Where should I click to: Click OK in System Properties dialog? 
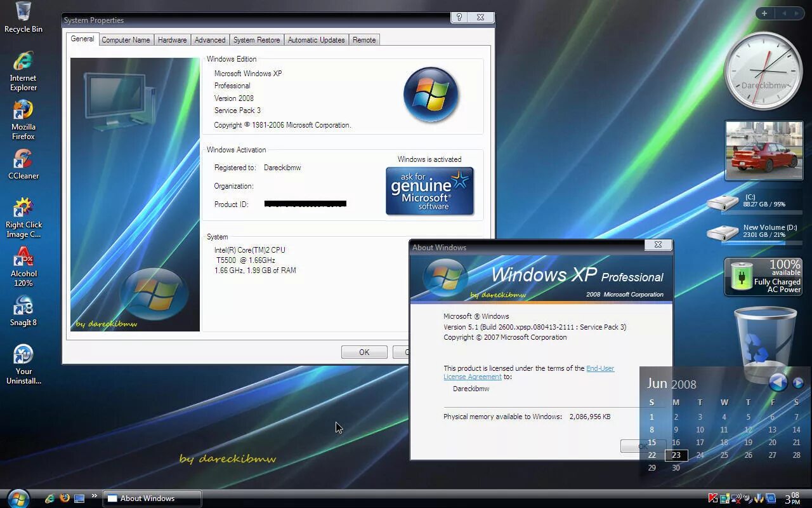tap(364, 352)
